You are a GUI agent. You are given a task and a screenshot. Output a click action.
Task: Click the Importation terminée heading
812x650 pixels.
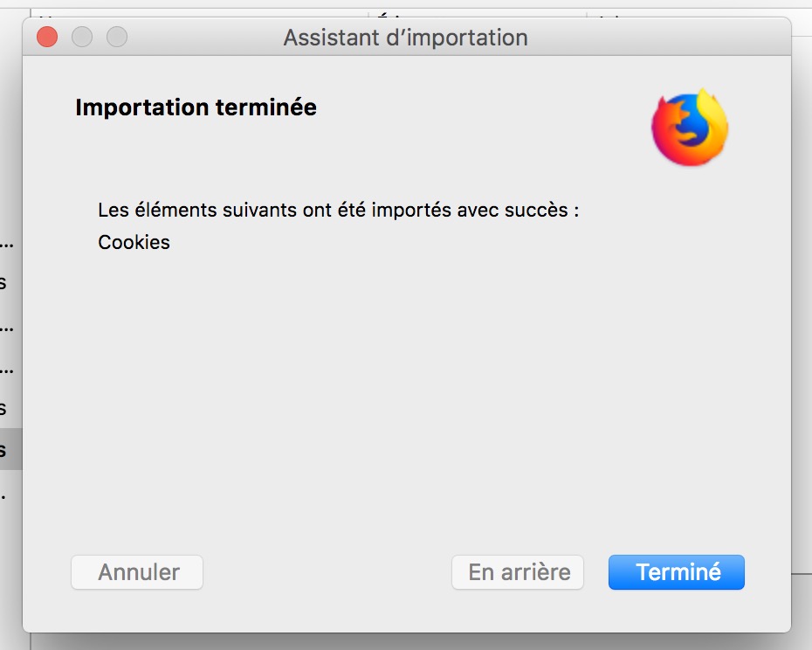(196, 107)
